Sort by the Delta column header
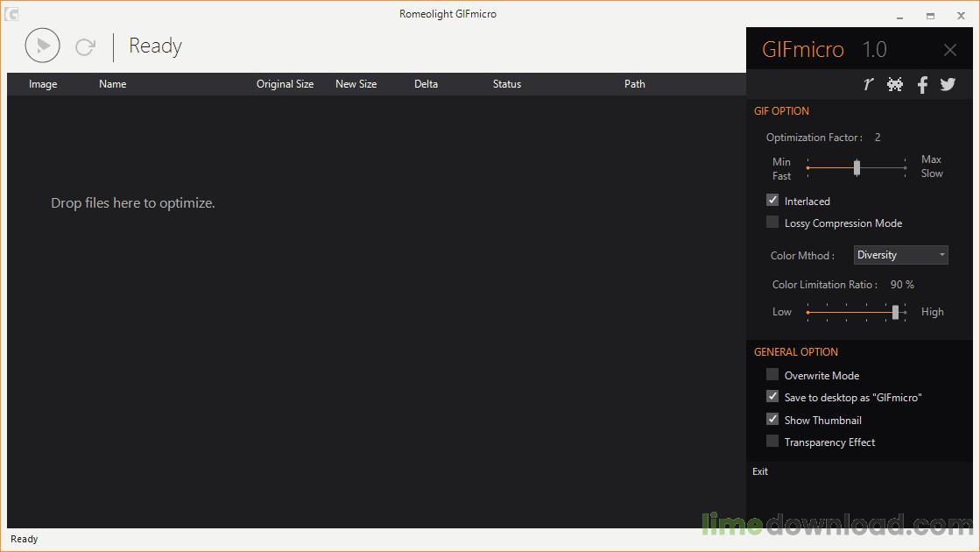 (427, 84)
